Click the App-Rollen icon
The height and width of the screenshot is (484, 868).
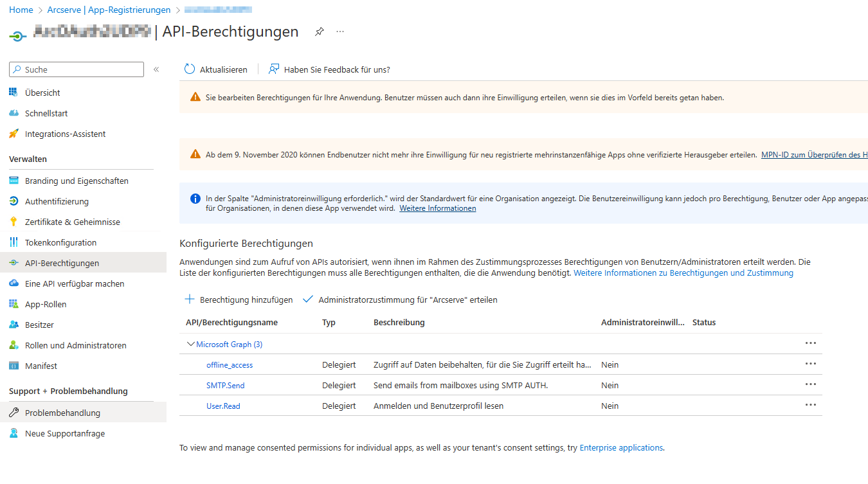pyautogui.click(x=14, y=304)
